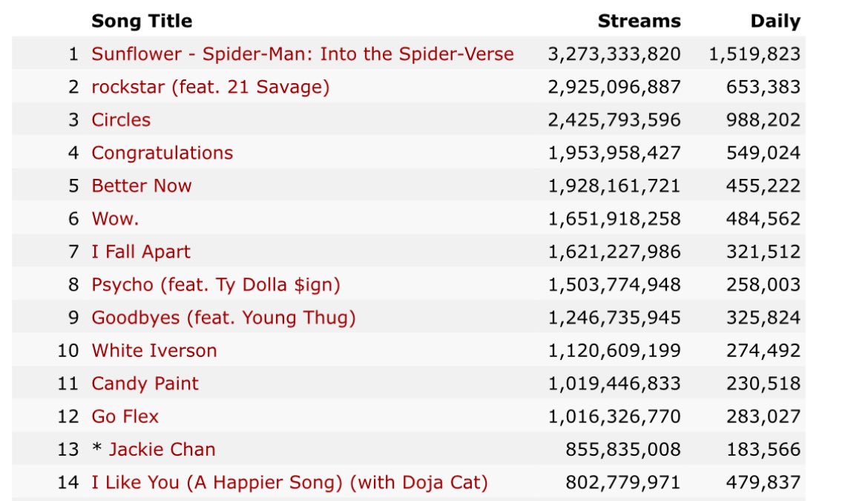
Task: Open Goodbyes (feat. Young Thug) link
Action: point(223,318)
